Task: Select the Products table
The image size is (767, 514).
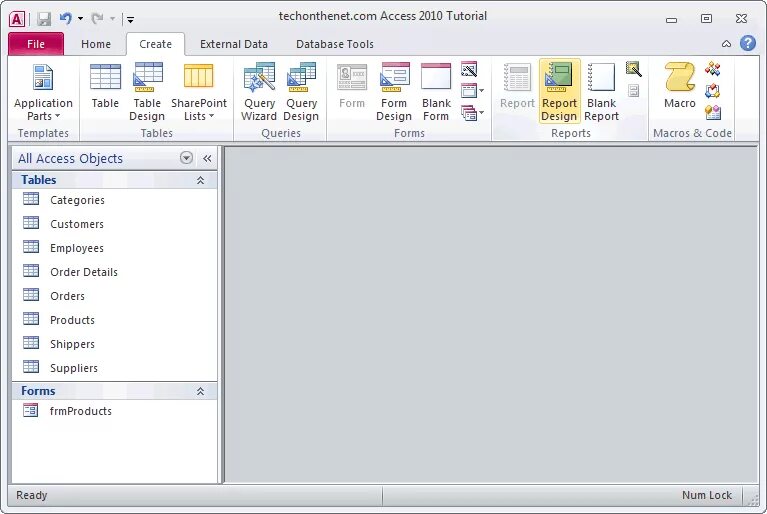Action: (x=114, y=320)
